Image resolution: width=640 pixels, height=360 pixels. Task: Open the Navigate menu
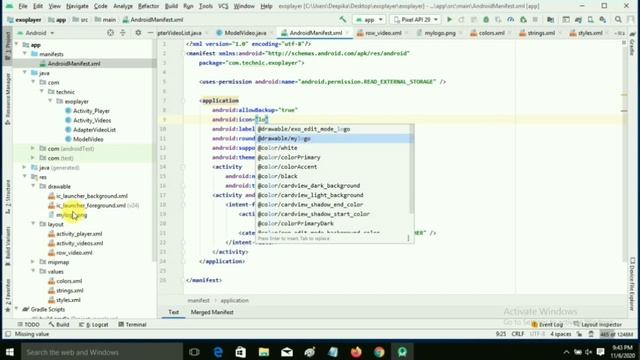click(77, 6)
